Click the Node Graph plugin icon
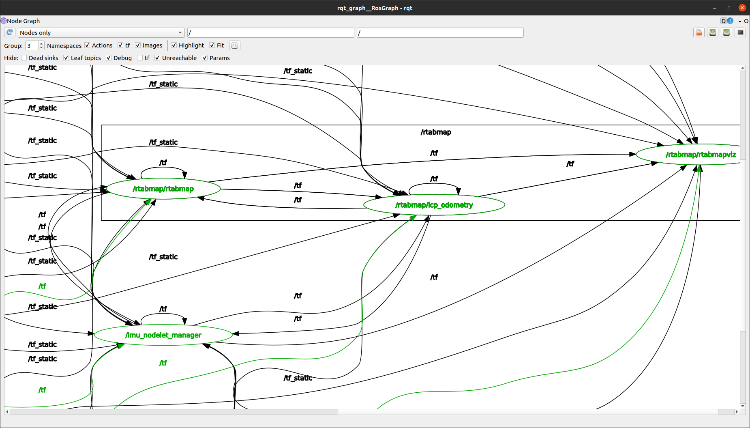 tap(4, 20)
